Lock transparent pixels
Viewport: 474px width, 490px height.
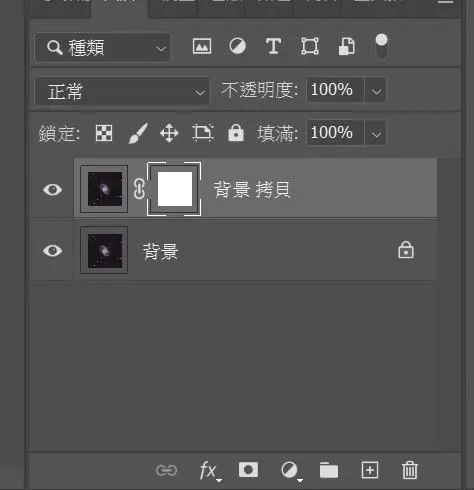[104, 133]
